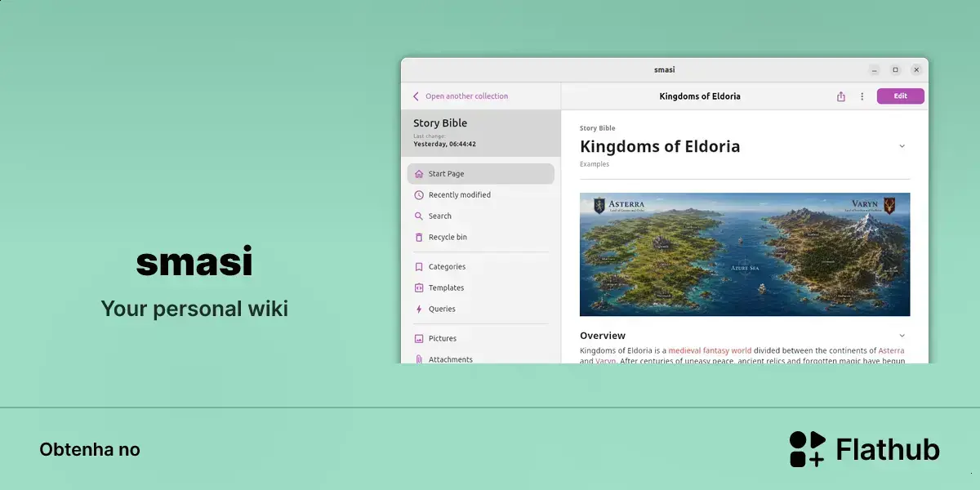Open another collection link

466,96
